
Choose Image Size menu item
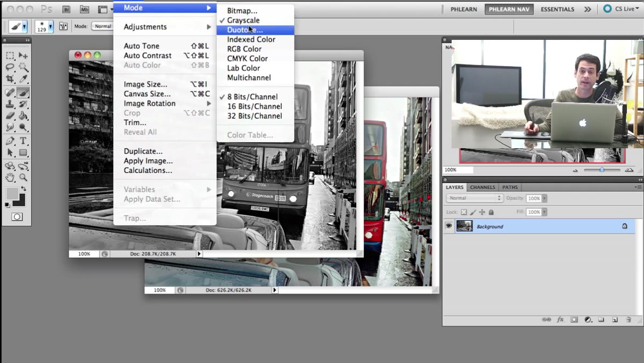[145, 84]
